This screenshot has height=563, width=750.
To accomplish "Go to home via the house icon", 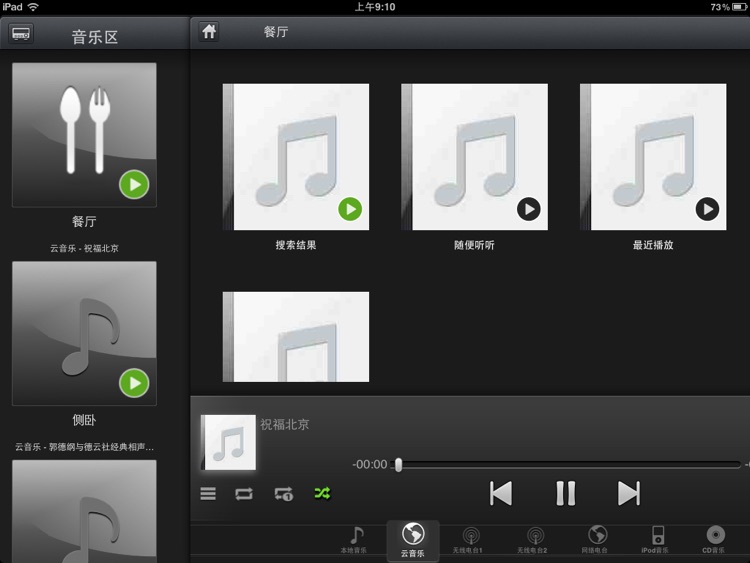I will point(209,32).
